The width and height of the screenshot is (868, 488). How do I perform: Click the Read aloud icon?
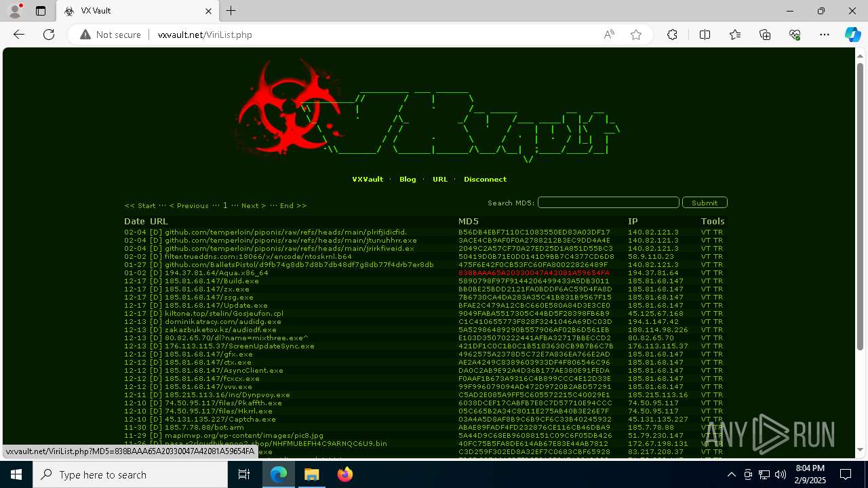pyautogui.click(x=609, y=35)
